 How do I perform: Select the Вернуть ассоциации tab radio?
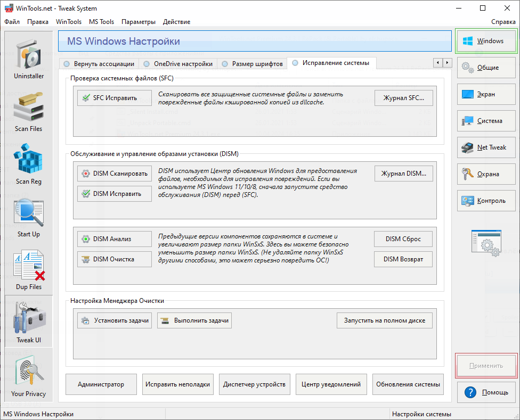[x=67, y=64]
